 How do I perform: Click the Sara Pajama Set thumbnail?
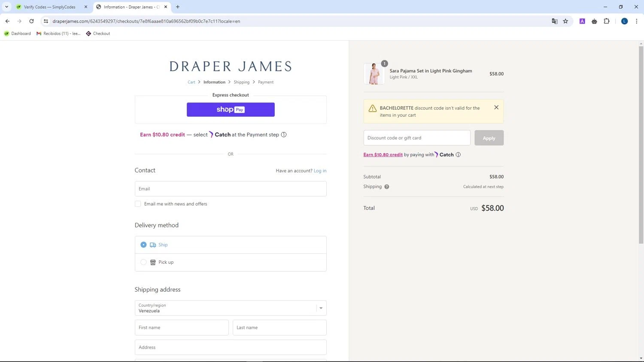click(x=374, y=74)
